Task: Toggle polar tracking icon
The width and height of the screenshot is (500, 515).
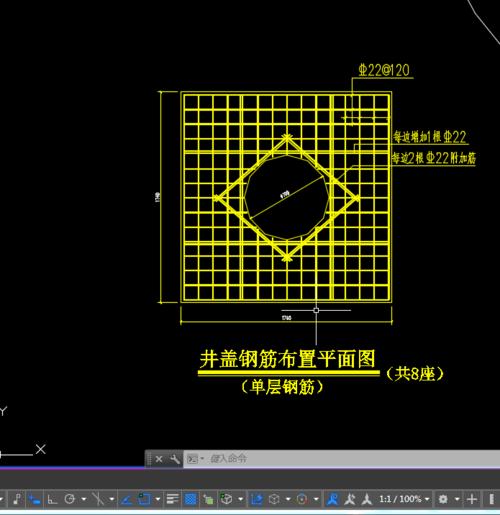Action: [70, 499]
